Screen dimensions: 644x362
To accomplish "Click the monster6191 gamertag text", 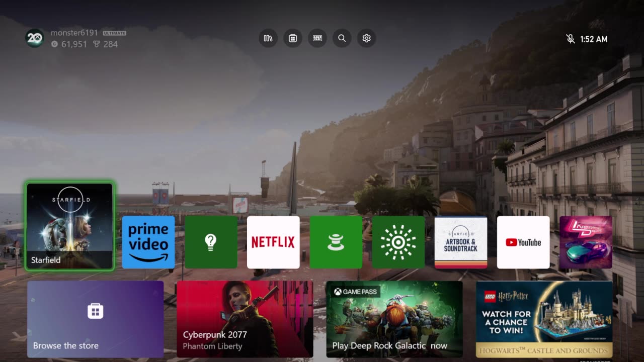I will pos(74,33).
